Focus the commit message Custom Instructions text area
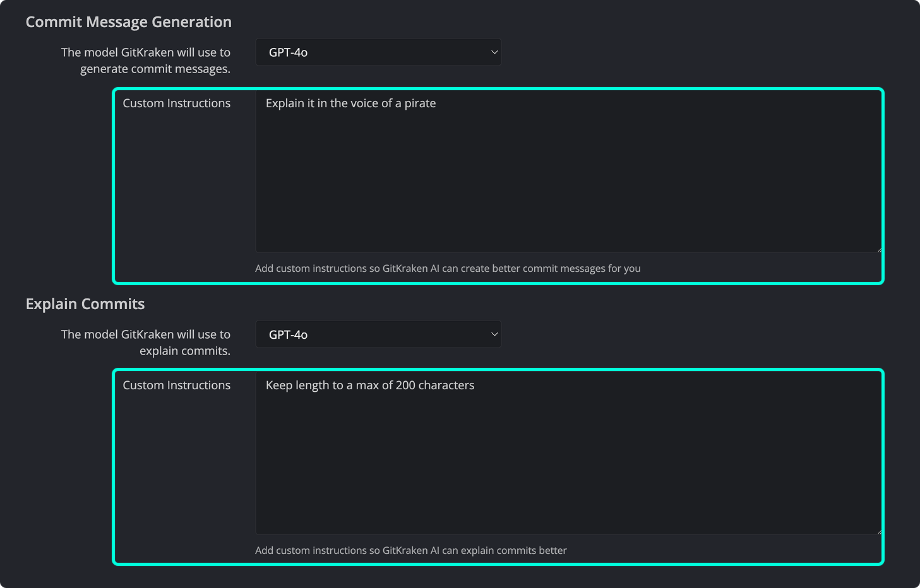 (568, 172)
